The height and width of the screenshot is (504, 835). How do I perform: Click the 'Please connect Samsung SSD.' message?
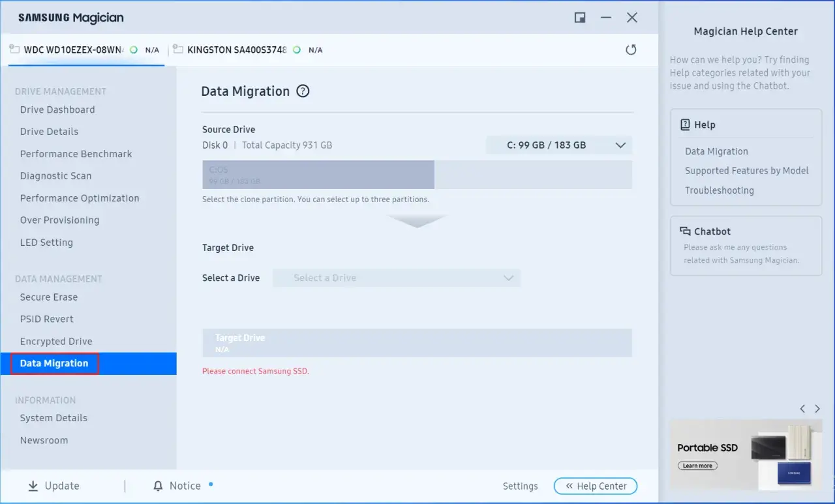coord(255,371)
